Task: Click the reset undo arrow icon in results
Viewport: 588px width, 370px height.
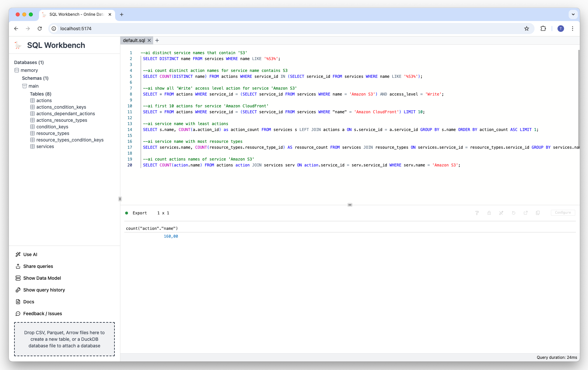Action: click(x=514, y=213)
